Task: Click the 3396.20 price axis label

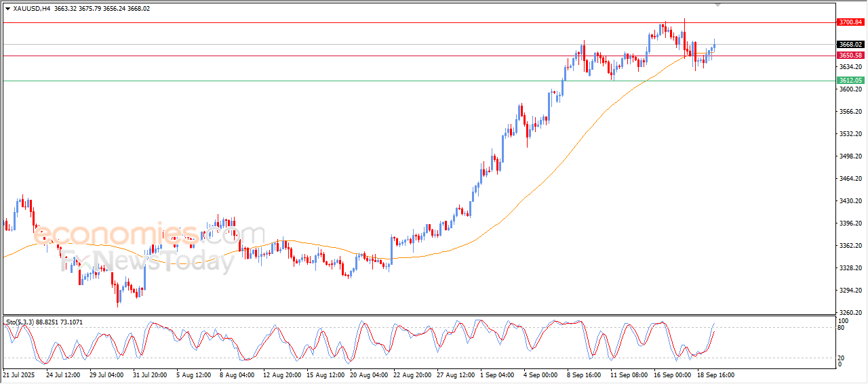Action: tap(850, 223)
